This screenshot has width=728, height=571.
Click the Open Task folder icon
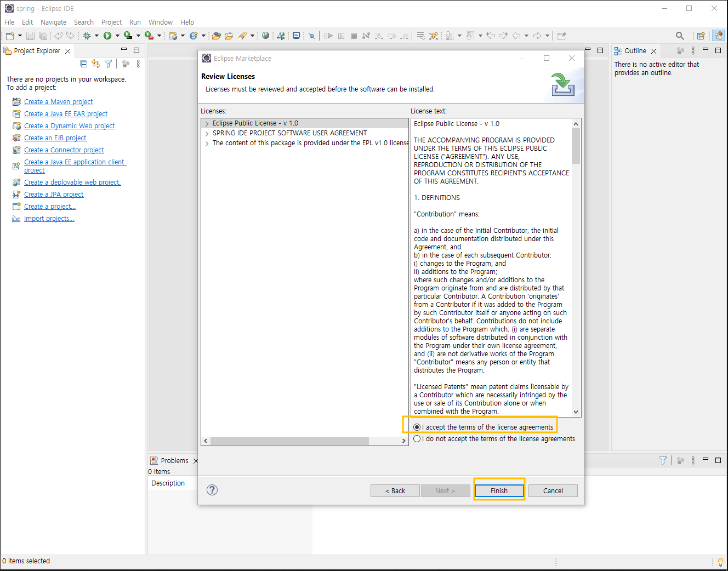(229, 36)
